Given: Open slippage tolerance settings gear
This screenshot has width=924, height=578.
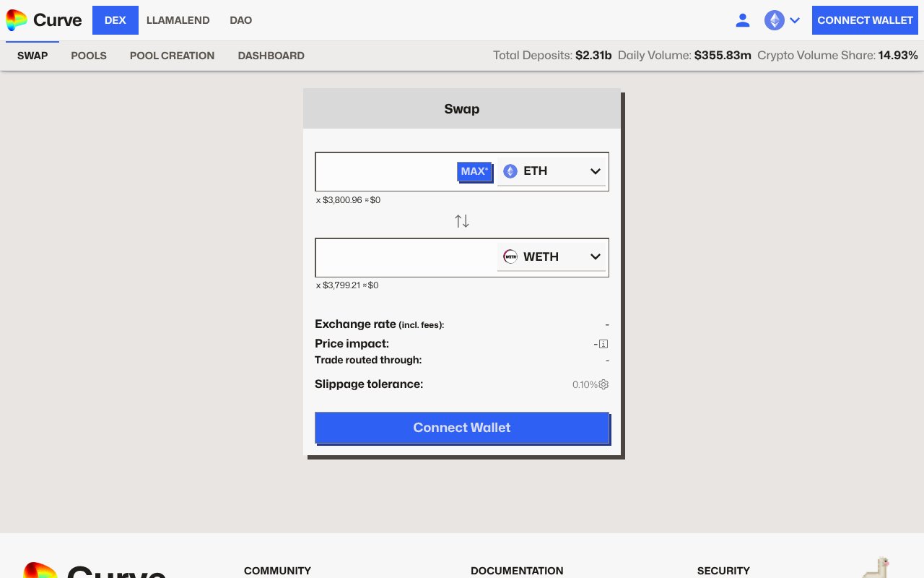Looking at the screenshot, I should point(603,384).
